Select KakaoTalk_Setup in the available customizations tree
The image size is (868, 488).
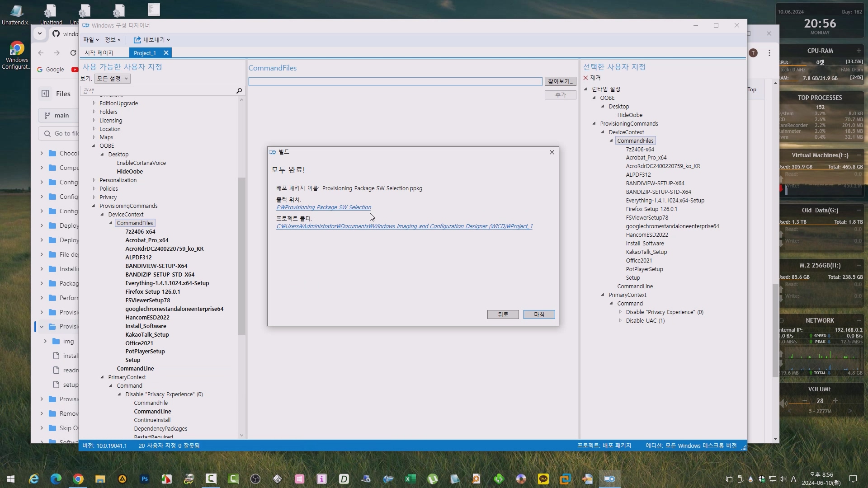[x=147, y=335]
